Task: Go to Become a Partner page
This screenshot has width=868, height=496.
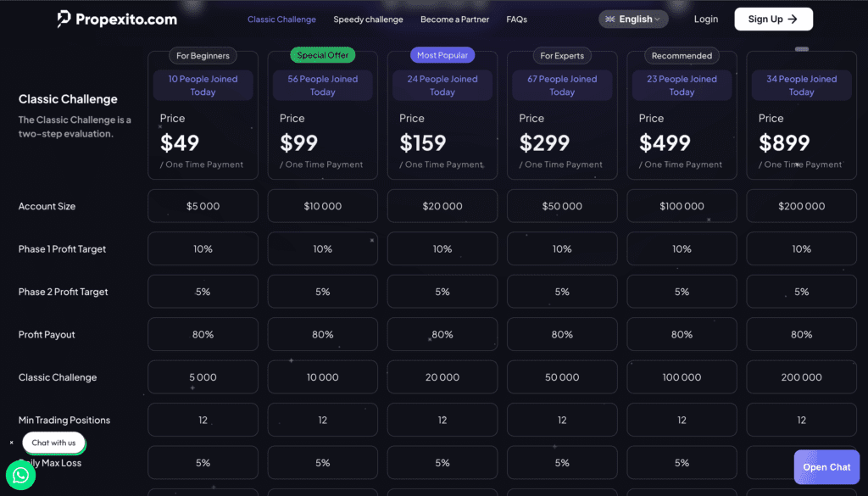Action: (x=454, y=20)
